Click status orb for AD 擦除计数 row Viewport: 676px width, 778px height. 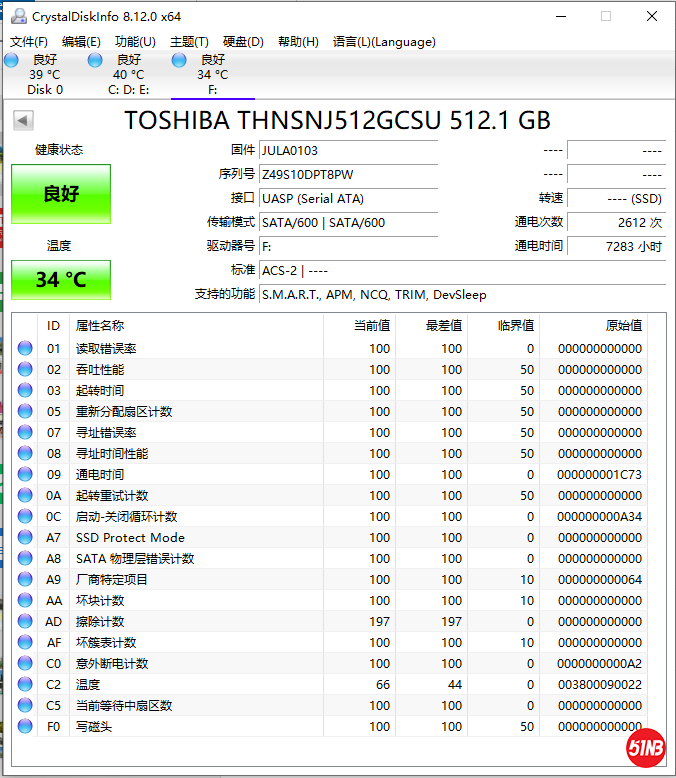(x=25, y=622)
